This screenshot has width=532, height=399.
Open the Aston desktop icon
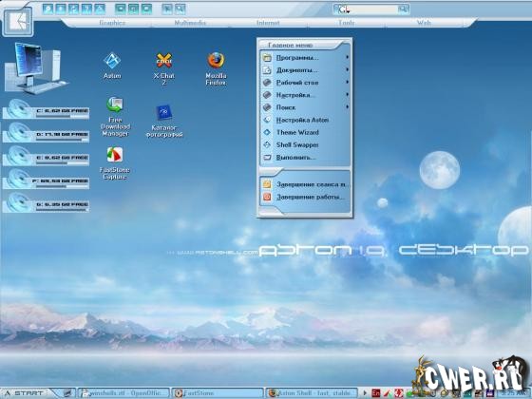coord(112,66)
